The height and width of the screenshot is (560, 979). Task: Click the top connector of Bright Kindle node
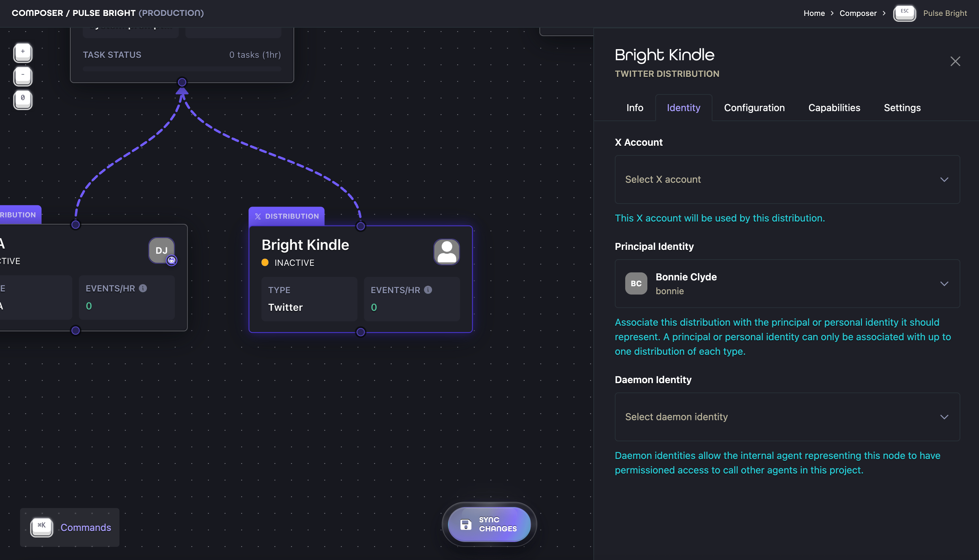tap(360, 226)
